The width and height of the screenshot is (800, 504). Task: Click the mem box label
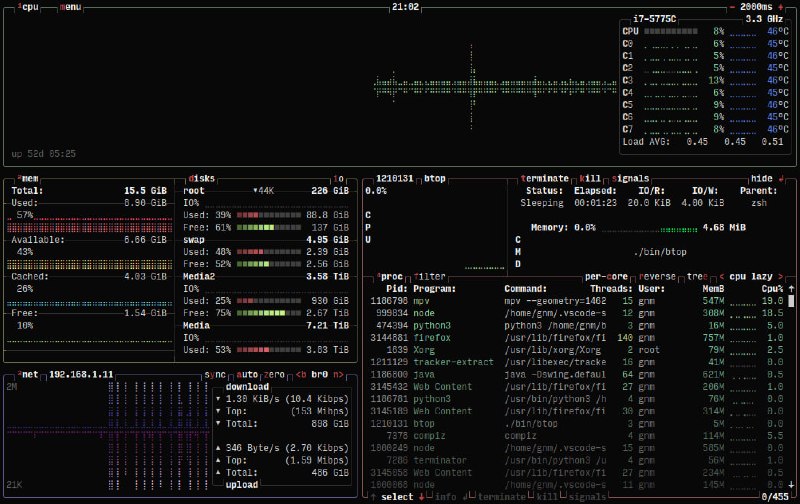point(30,179)
